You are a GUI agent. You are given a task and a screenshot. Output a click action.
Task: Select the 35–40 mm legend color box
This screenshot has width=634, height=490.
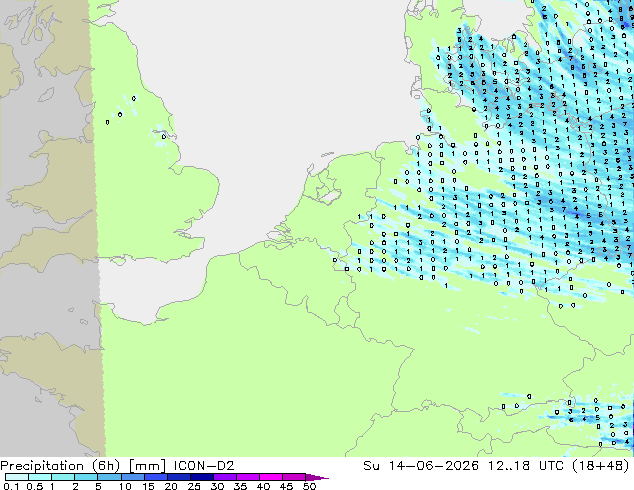[x=247, y=477]
